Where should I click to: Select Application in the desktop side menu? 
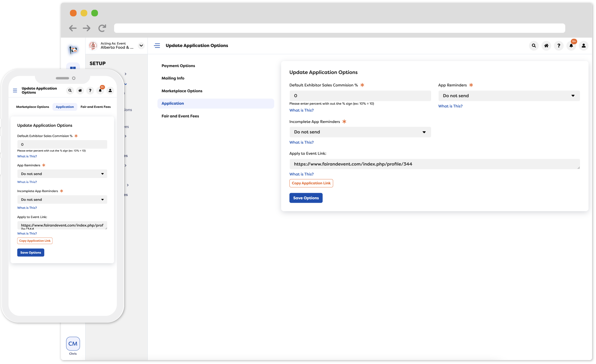tap(216, 103)
